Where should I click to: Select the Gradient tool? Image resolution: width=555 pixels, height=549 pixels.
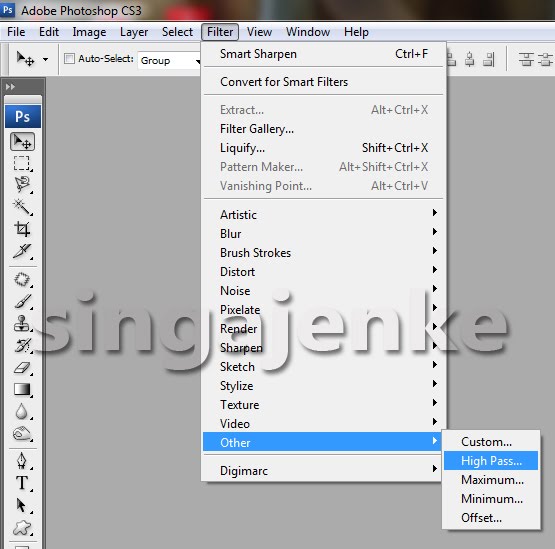(x=22, y=389)
